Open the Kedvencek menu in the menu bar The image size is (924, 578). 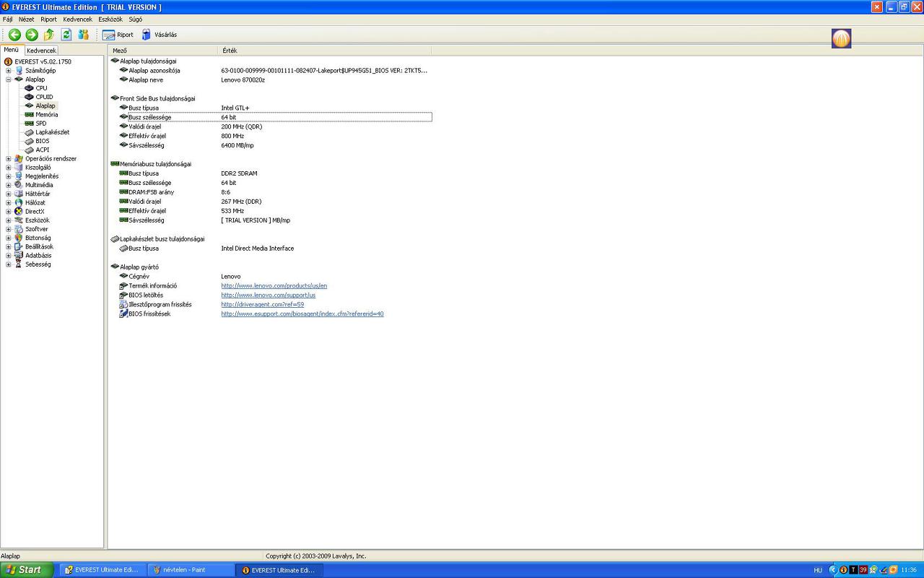[78, 20]
